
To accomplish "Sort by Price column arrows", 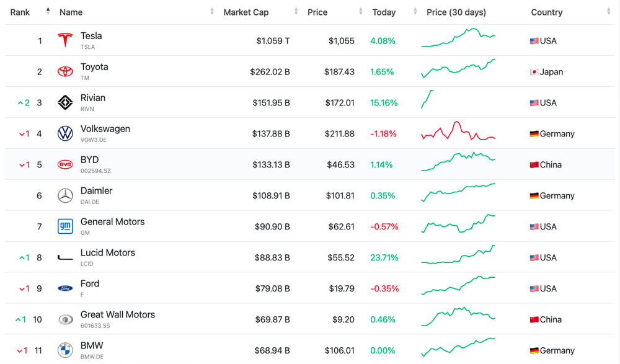I will 361,12.
